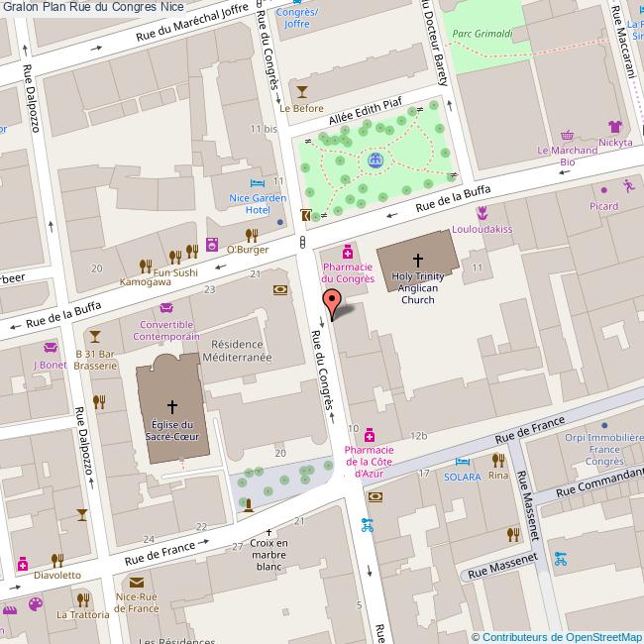The width and height of the screenshot is (644, 644).
Task: Select the Nice-Rue de France post office icon
Action: [136, 583]
